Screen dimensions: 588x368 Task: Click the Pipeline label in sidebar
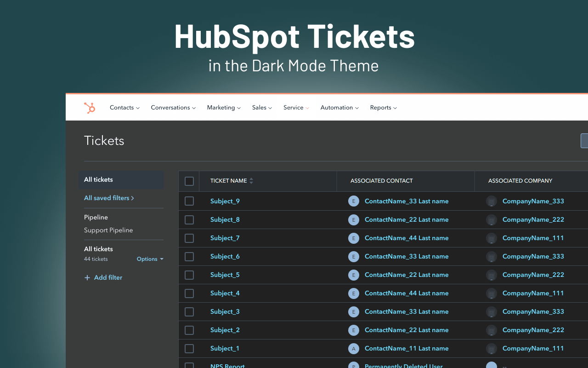(x=96, y=217)
